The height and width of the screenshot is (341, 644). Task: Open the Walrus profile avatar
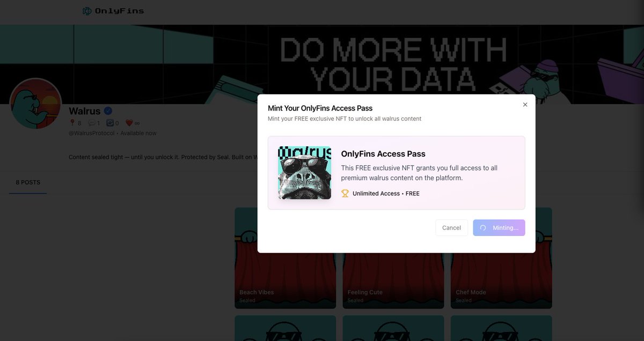click(x=36, y=104)
